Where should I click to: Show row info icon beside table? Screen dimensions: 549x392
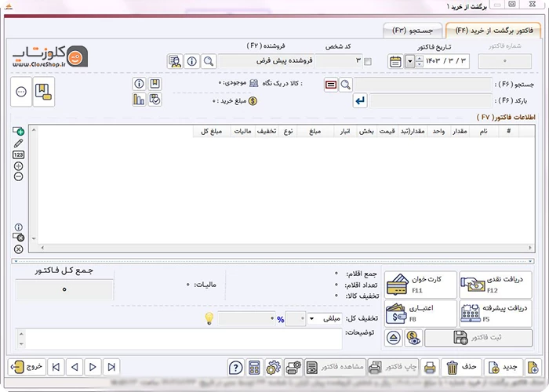click(x=19, y=227)
